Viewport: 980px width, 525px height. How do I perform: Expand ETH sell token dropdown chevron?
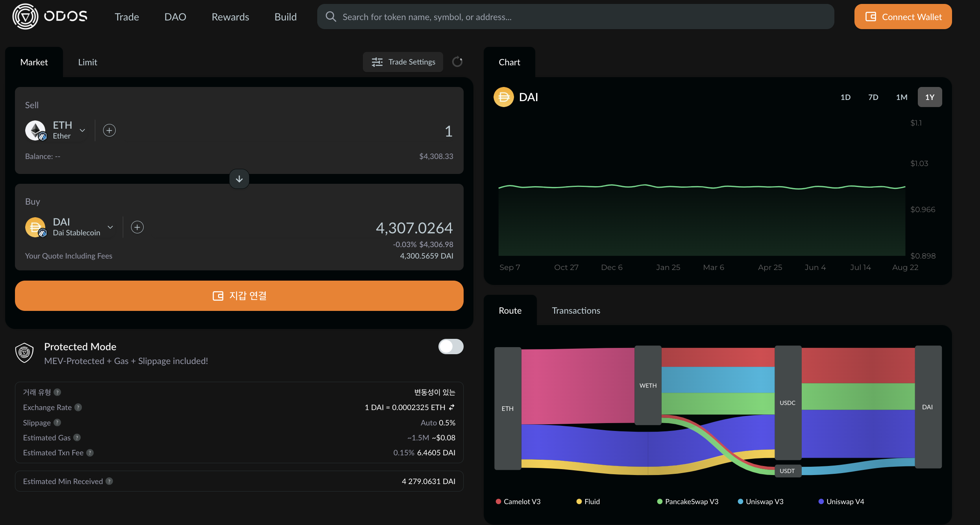[x=82, y=130]
